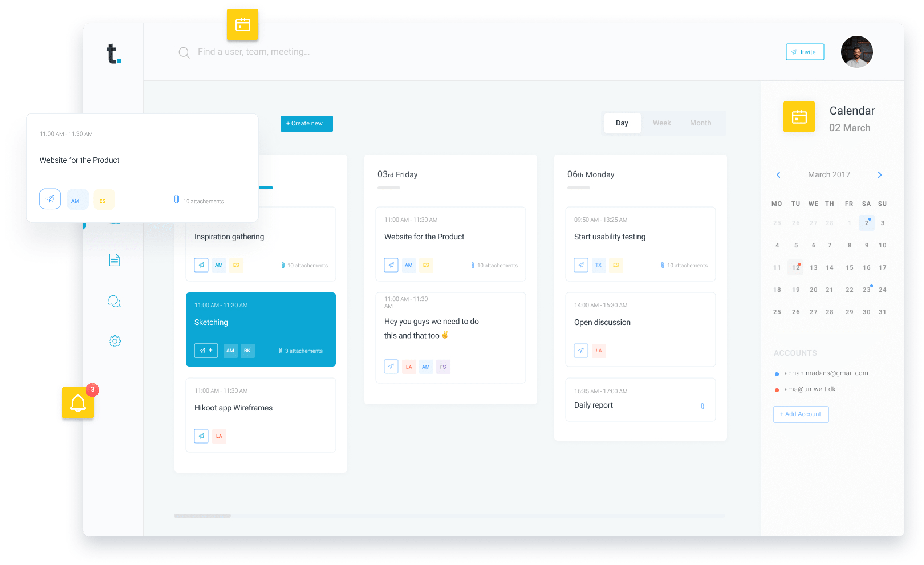Select March 12 in the mini calendar
This screenshot has width=924, height=565.
point(795,267)
